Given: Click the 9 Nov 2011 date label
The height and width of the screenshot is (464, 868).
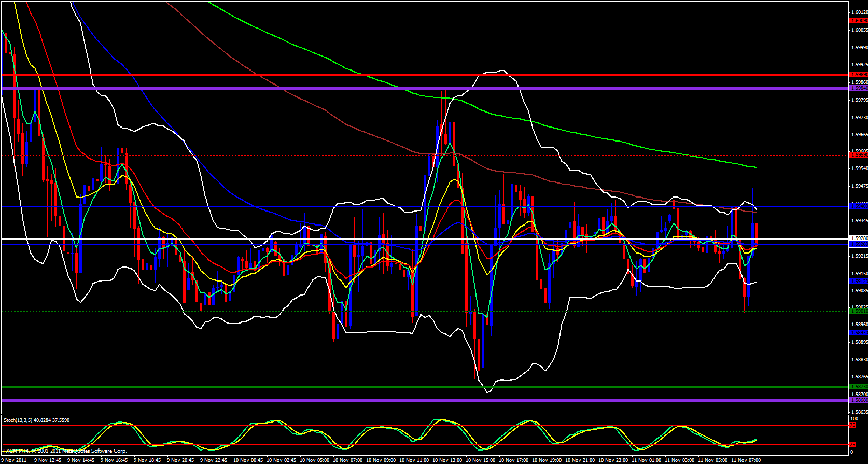Looking at the screenshot, I should pyautogui.click(x=15, y=460).
